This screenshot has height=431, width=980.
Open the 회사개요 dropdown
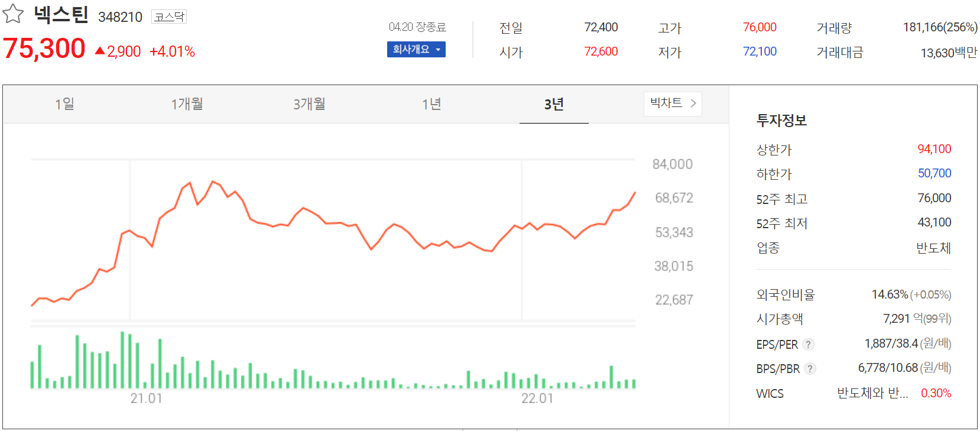click(416, 50)
